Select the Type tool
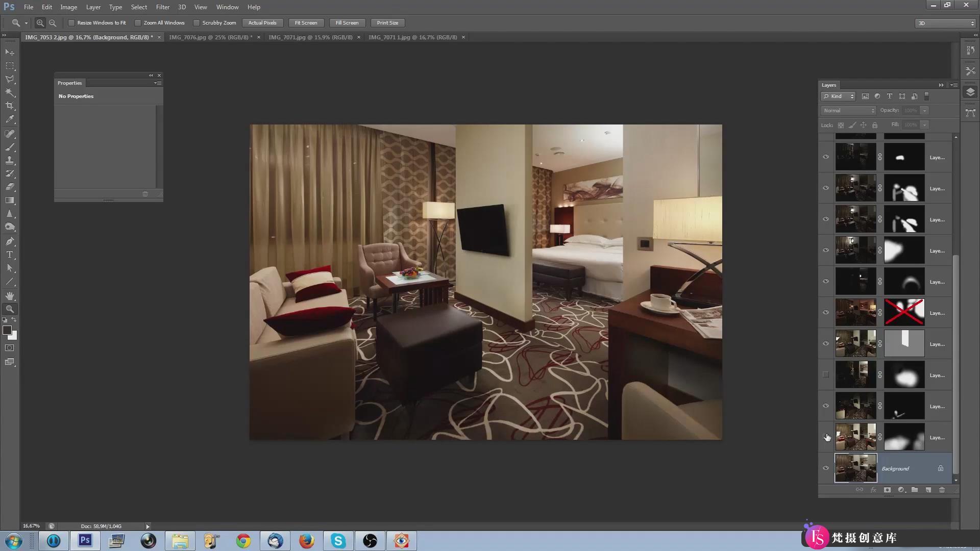The image size is (980, 551). (x=9, y=254)
